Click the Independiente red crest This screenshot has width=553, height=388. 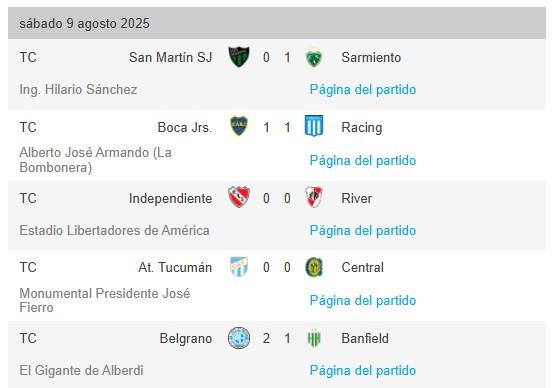click(239, 197)
